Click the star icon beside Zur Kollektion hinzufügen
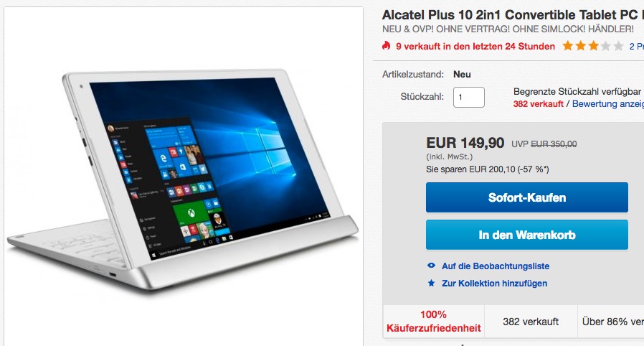This screenshot has height=346, width=644. pyautogui.click(x=431, y=283)
